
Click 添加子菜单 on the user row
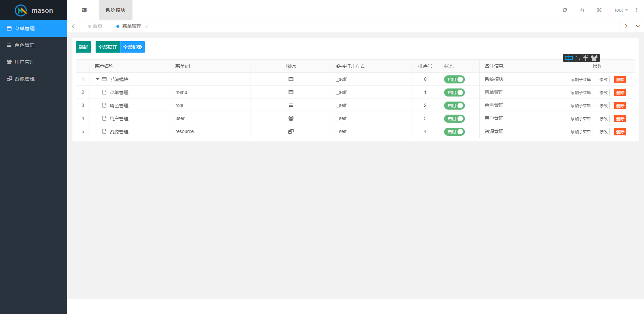[581, 118]
